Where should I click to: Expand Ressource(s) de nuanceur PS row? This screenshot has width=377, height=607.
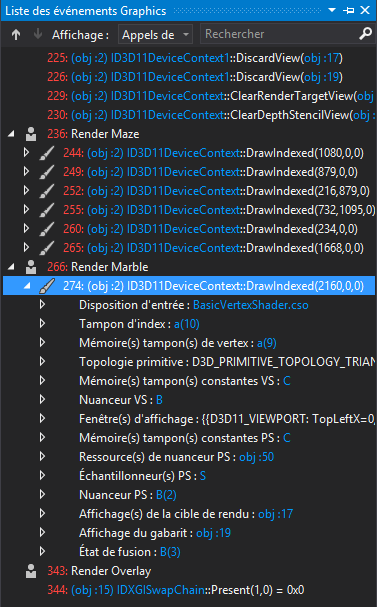click(43, 456)
